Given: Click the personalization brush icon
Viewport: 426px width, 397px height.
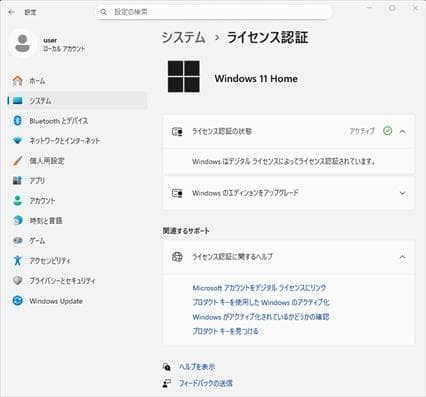Looking at the screenshot, I should (17, 160).
